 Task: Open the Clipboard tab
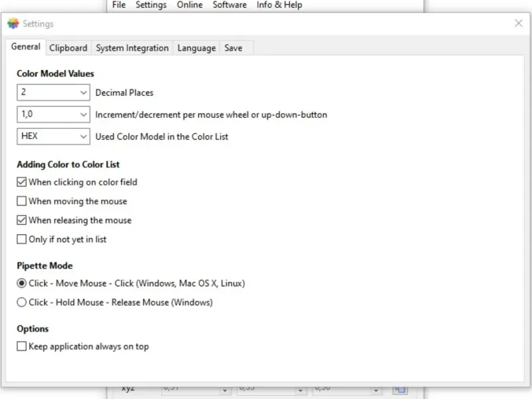pos(68,48)
